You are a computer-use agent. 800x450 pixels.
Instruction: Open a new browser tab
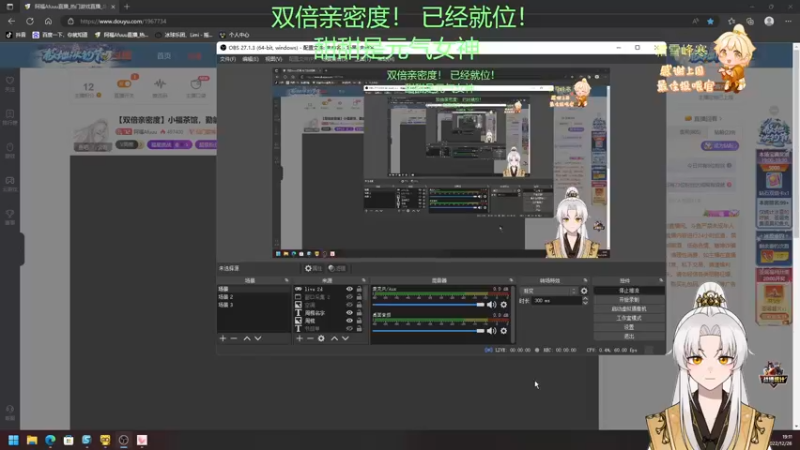(x=127, y=7)
